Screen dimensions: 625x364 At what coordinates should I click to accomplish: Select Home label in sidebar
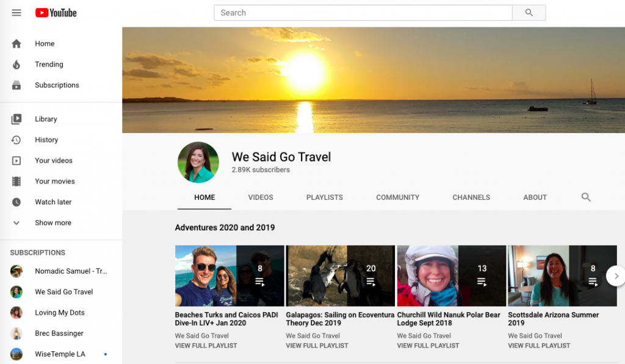tap(45, 44)
